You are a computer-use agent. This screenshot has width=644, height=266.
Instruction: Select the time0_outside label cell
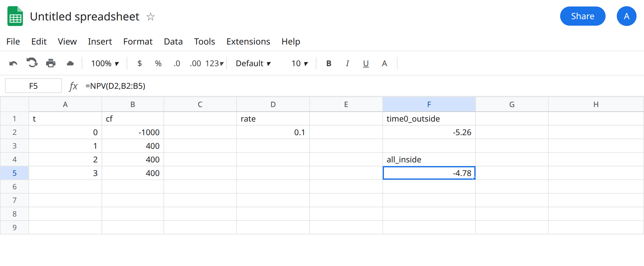[x=429, y=119]
